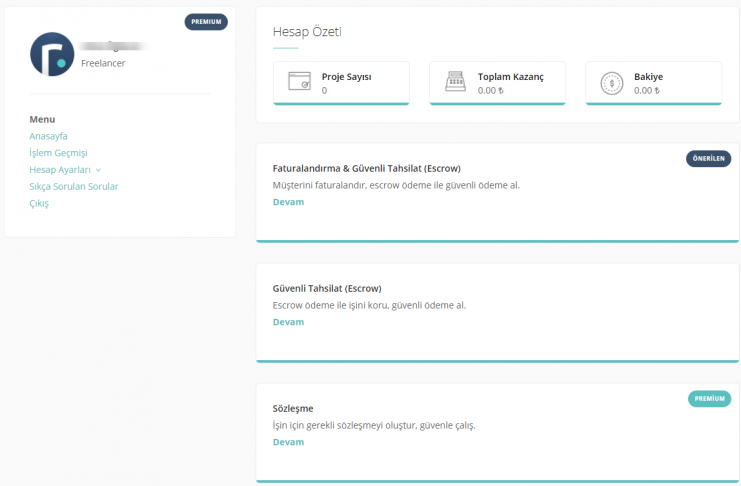Click Devam under Faturalandırma & Güvenli Tahsilat
The width and height of the screenshot is (741, 486).
point(288,202)
